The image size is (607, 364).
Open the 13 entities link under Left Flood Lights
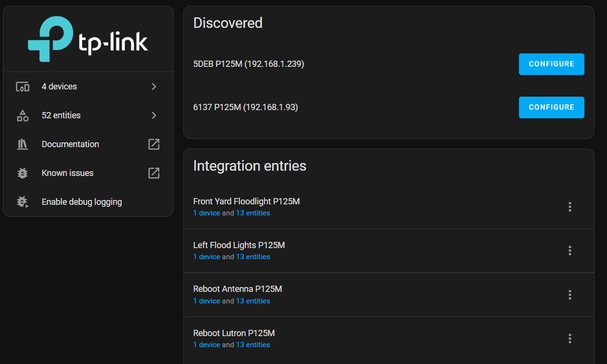point(253,257)
